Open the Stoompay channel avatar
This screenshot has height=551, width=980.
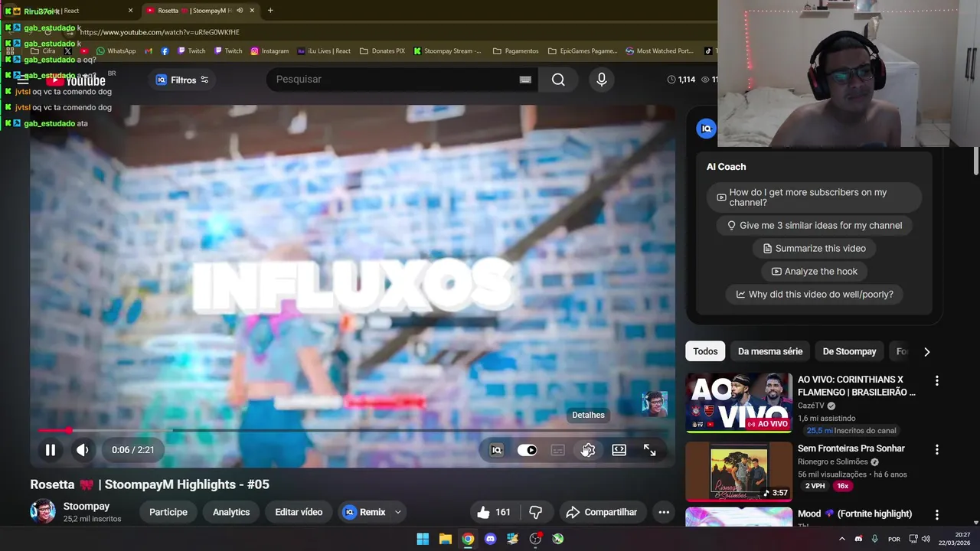(43, 512)
